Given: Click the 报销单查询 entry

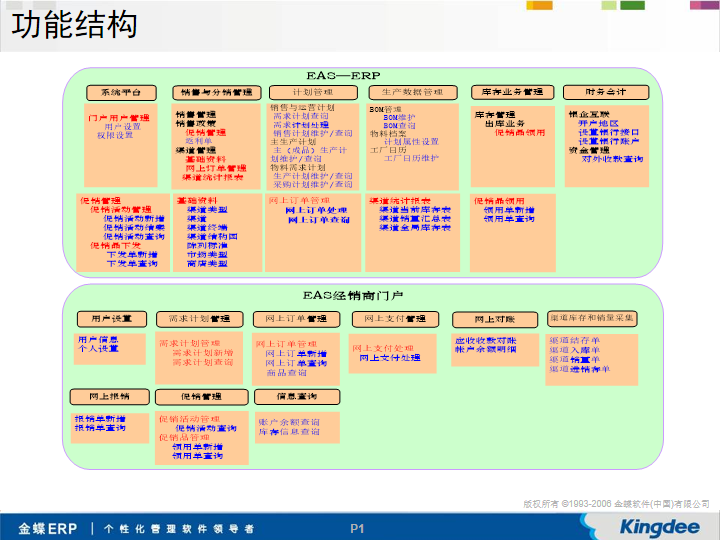Looking at the screenshot, I should [x=100, y=428].
